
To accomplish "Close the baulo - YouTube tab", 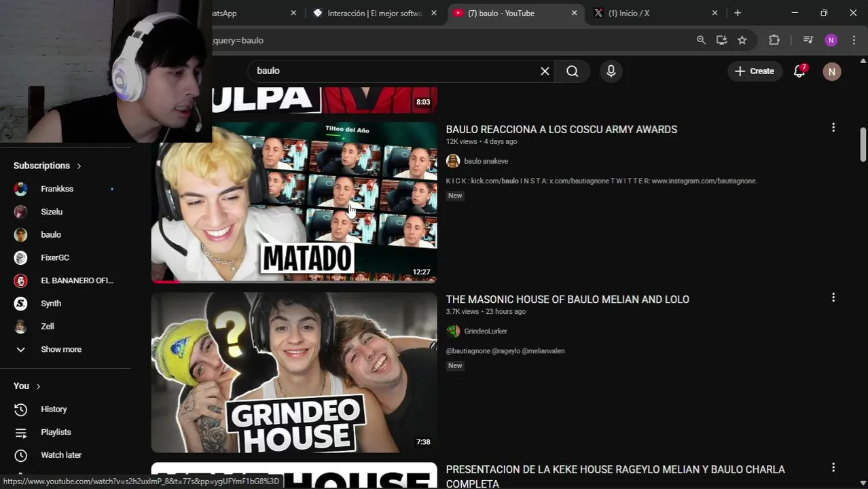I will point(574,13).
